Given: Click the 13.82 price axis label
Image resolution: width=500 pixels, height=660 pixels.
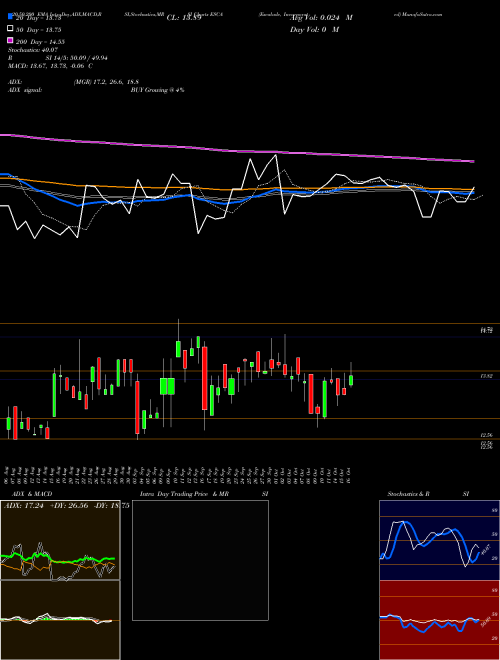Looking at the screenshot, I should (487, 376).
